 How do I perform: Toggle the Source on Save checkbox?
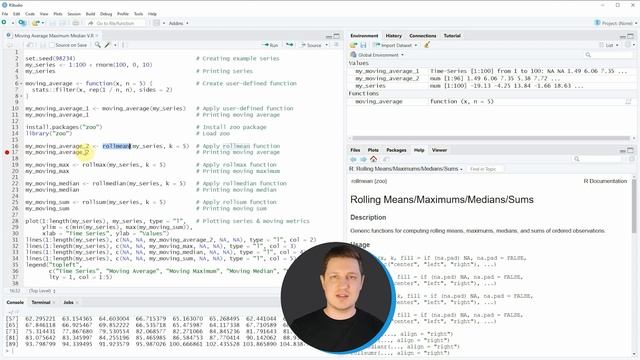[52, 45]
